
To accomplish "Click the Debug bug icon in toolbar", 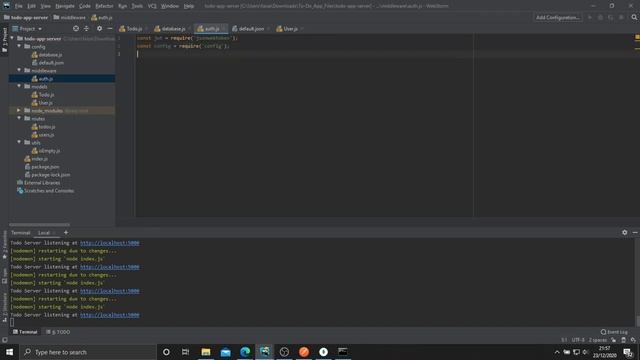I will [x=600, y=18].
